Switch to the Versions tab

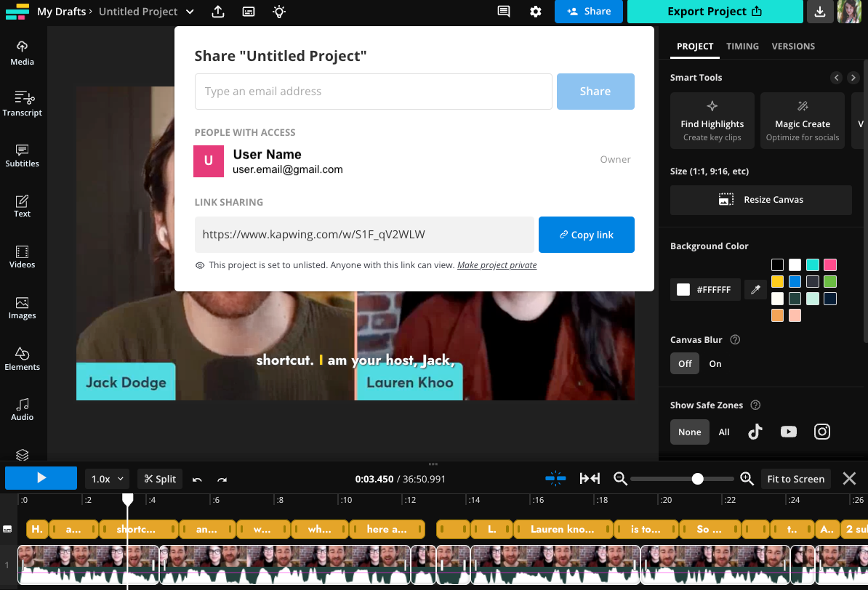(x=793, y=46)
